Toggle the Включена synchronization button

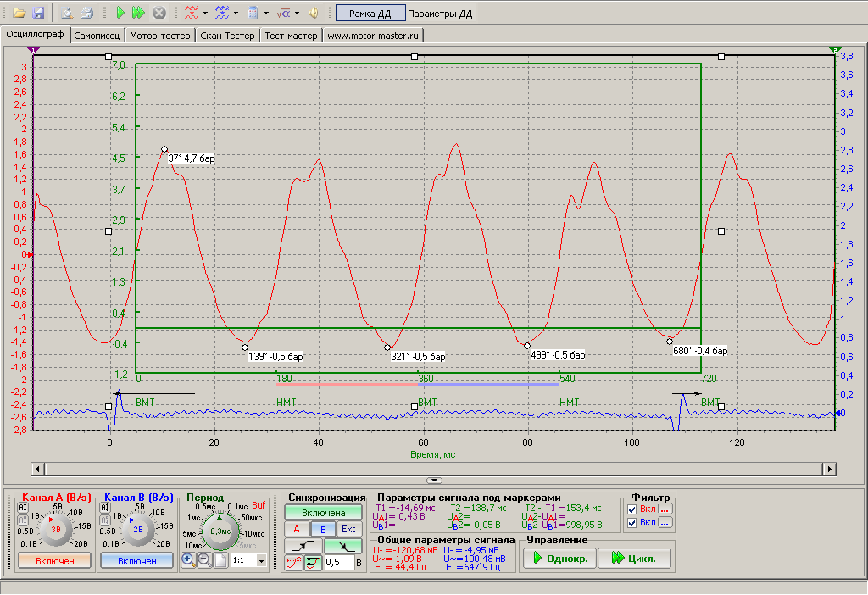click(323, 513)
